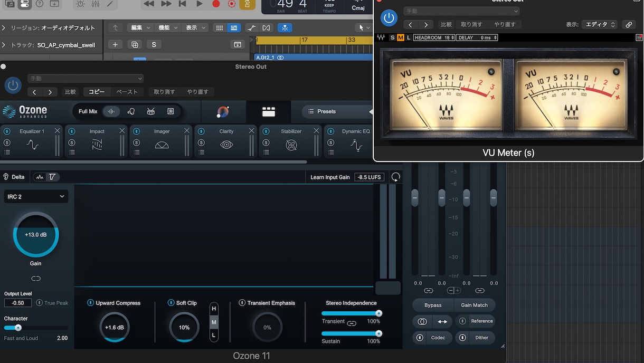Open the Impact module icon
644x363 pixels.
97,145
